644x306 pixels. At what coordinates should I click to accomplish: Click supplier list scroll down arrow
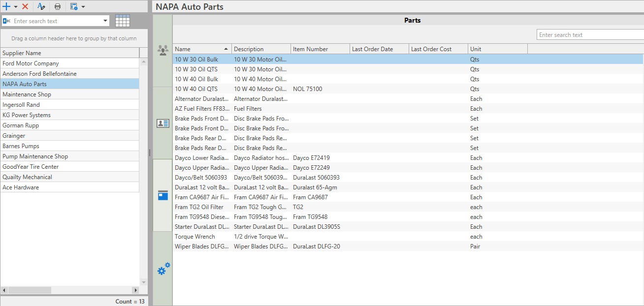144,282
